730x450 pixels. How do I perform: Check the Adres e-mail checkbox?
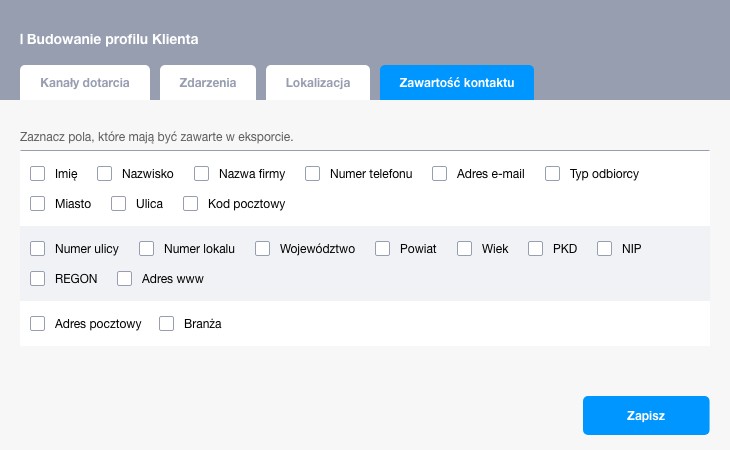[x=439, y=174]
